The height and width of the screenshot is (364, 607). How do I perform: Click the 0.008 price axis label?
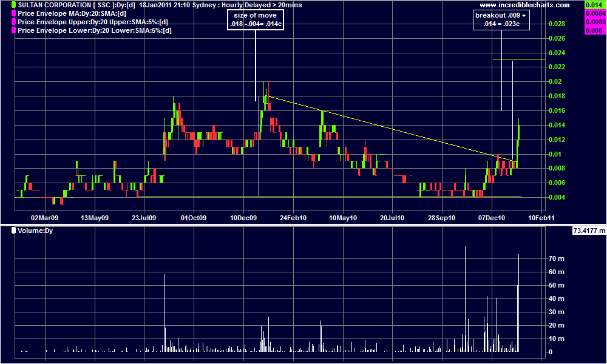pos(557,168)
